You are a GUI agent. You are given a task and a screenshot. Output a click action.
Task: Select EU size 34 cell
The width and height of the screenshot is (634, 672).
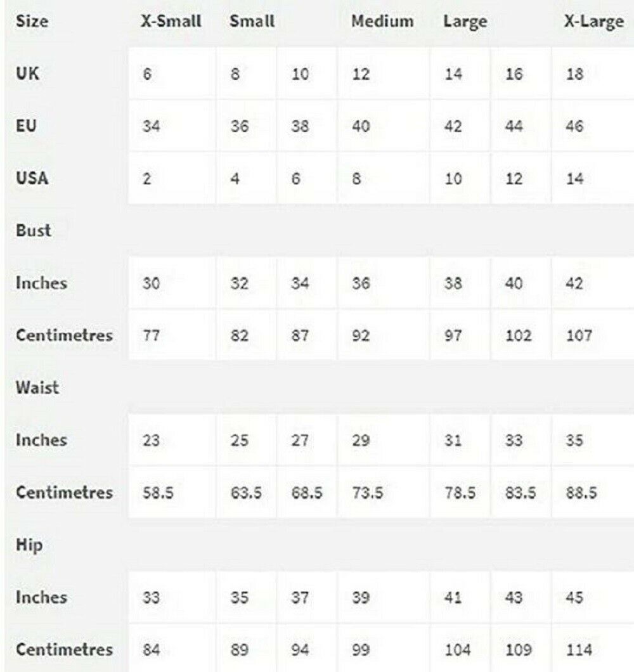[x=151, y=126]
